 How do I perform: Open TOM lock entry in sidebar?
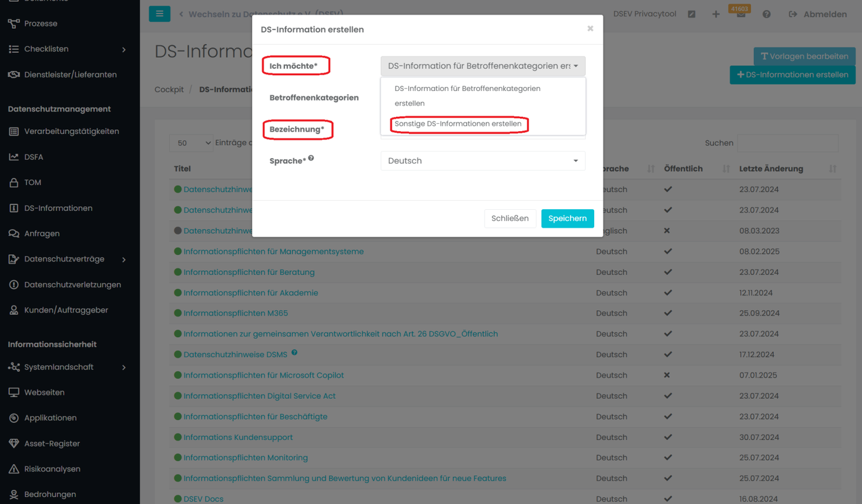tap(32, 182)
